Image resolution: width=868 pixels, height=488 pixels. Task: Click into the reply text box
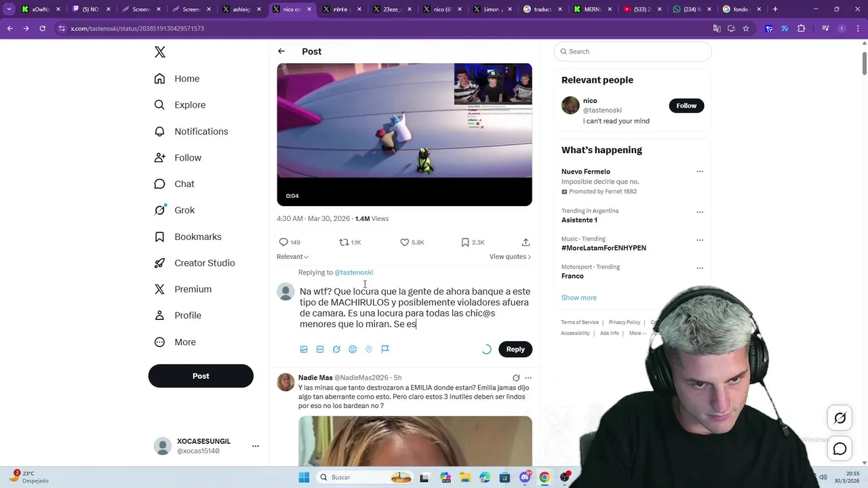coord(415,308)
